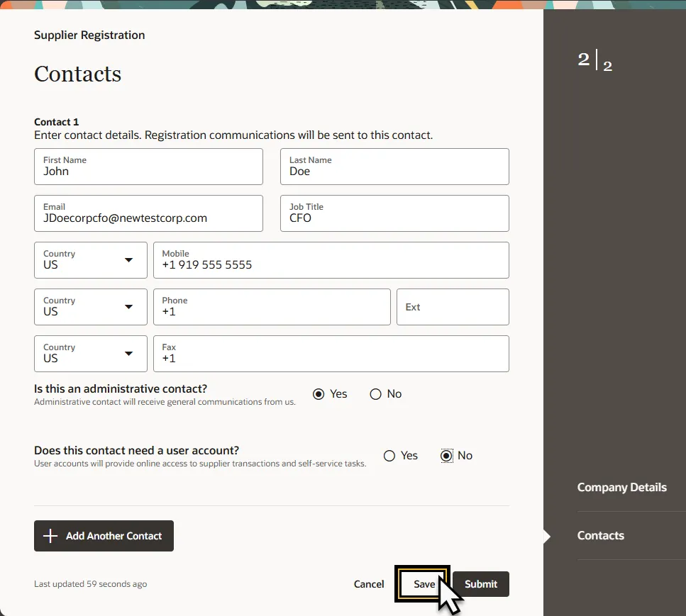Screen dimensions: 686x616
Task: Submit the supplier registration
Action: (480, 584)
